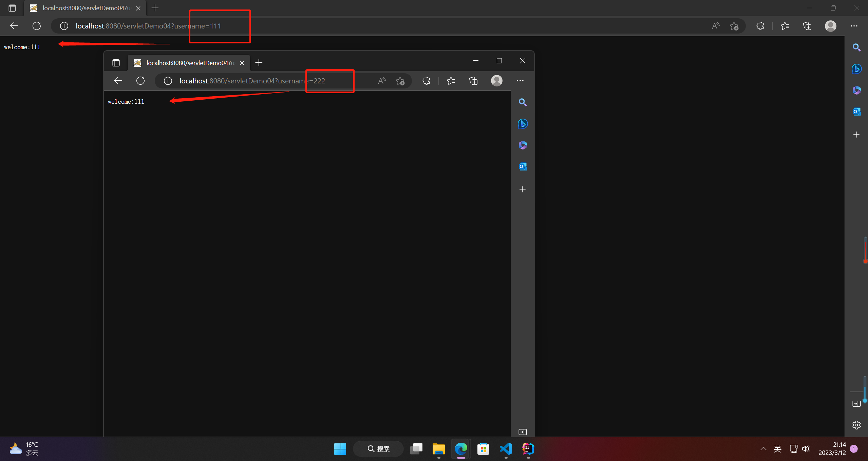View site information in front window address bar

(168, 81)
